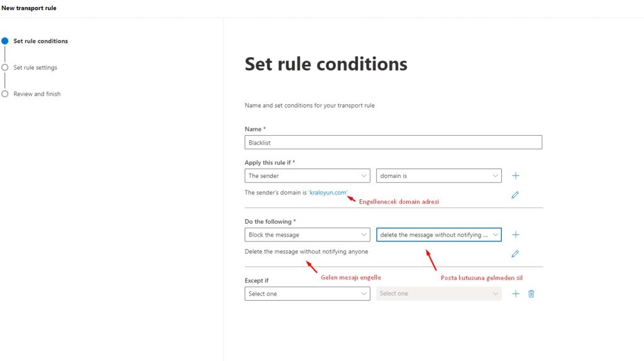Select 'Set rule conditions' step circle
The height and width of the screenshot is (361, 644).
click(x=5, y=41)
